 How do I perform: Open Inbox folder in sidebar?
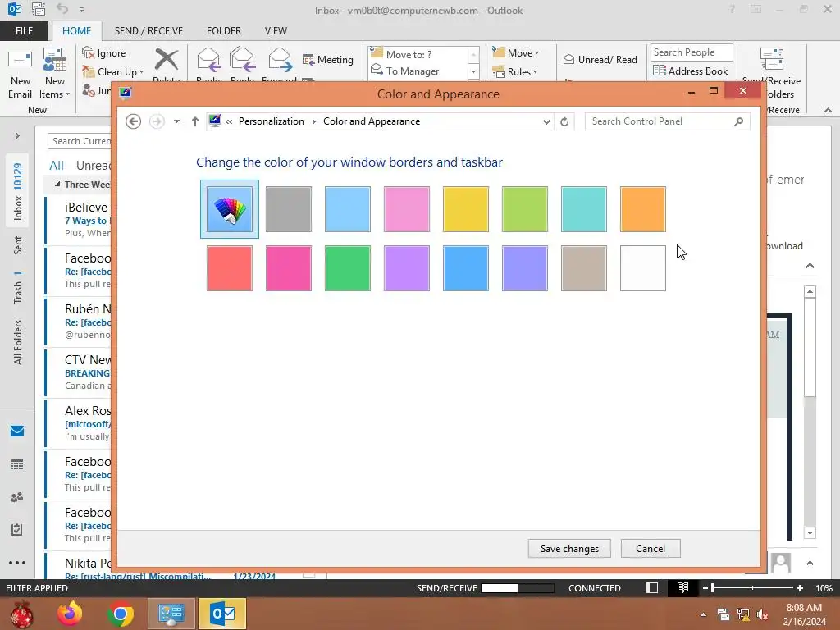(x=17, y=192)
